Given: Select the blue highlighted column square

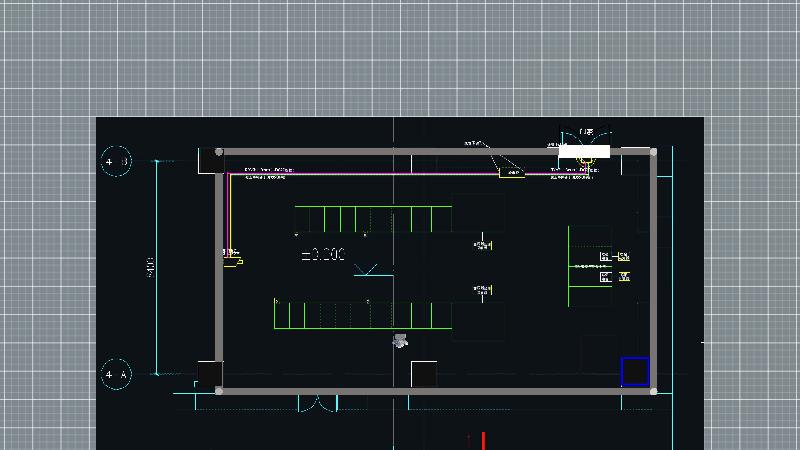Looking at the screenshot, I should [635, 371].
